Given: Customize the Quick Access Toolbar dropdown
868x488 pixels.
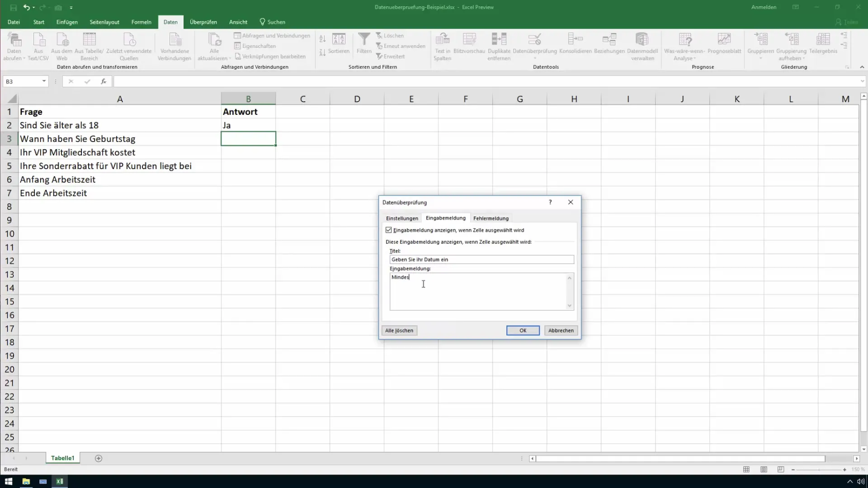Looking at the screenshot, I should point(71,7).
